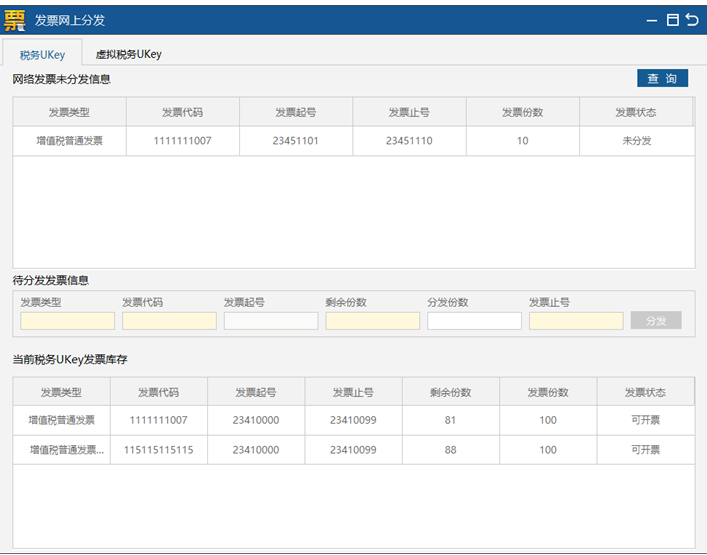
Task: Click the yellow 票 application logo icon
Action: coord(14,20)
